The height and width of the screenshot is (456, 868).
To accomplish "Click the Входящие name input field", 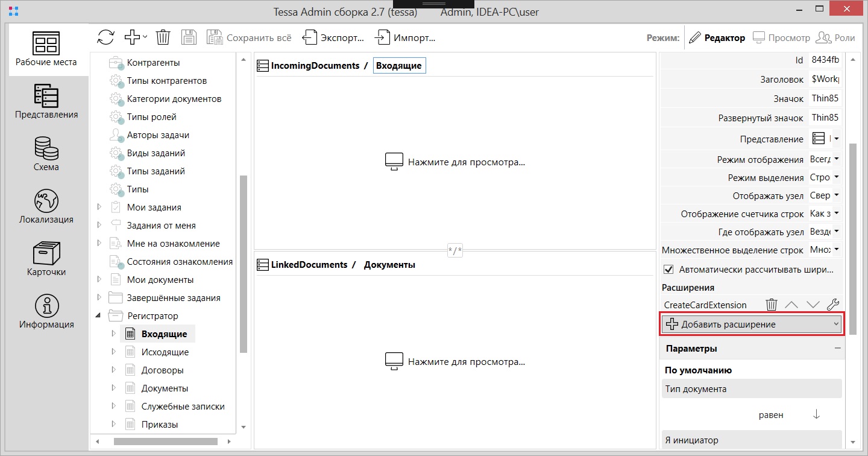I will [x=399, y=65].
